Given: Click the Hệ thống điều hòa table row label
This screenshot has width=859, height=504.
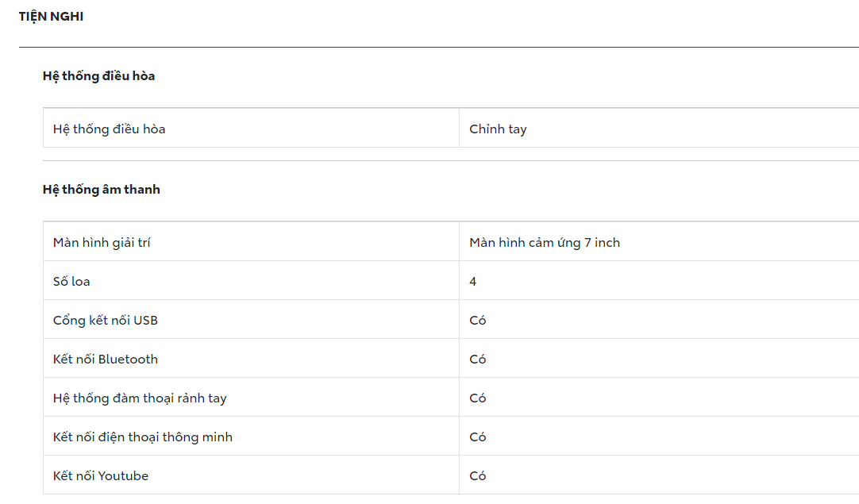Looking at the screenshot, I should coord(109,129).
